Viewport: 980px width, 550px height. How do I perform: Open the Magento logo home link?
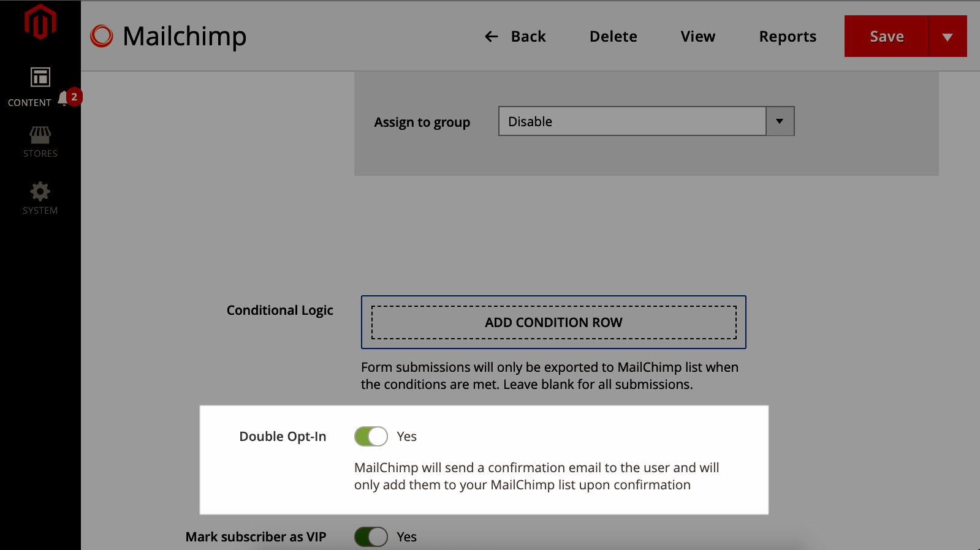(x=40, y=22)
